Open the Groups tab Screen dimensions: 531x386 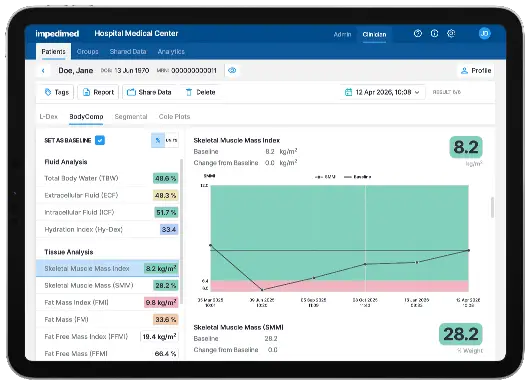tap(87, 51)
